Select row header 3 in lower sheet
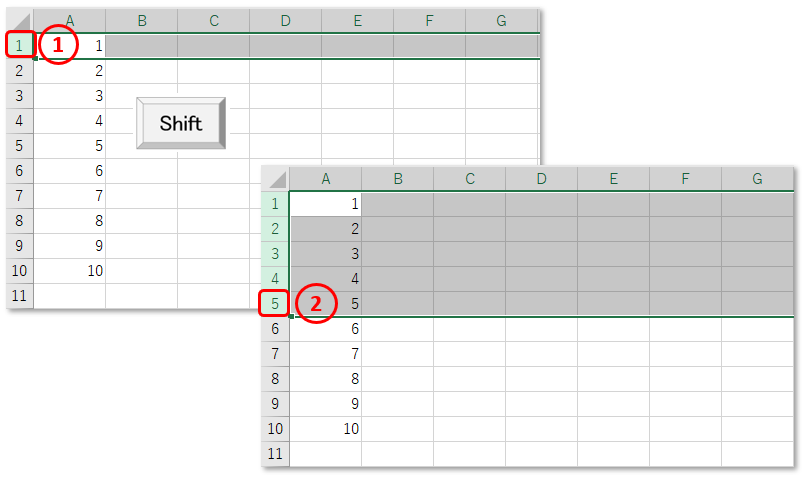 coord(275,254)
